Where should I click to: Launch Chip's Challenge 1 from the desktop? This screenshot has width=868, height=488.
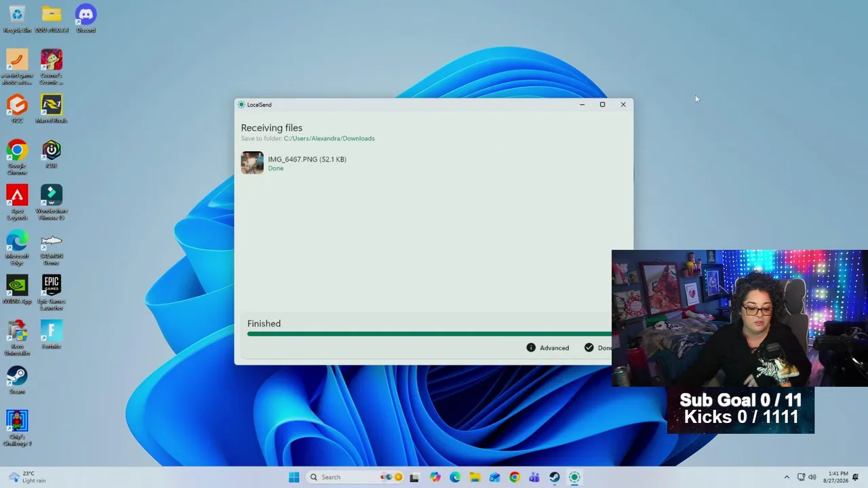coord(17,428)
